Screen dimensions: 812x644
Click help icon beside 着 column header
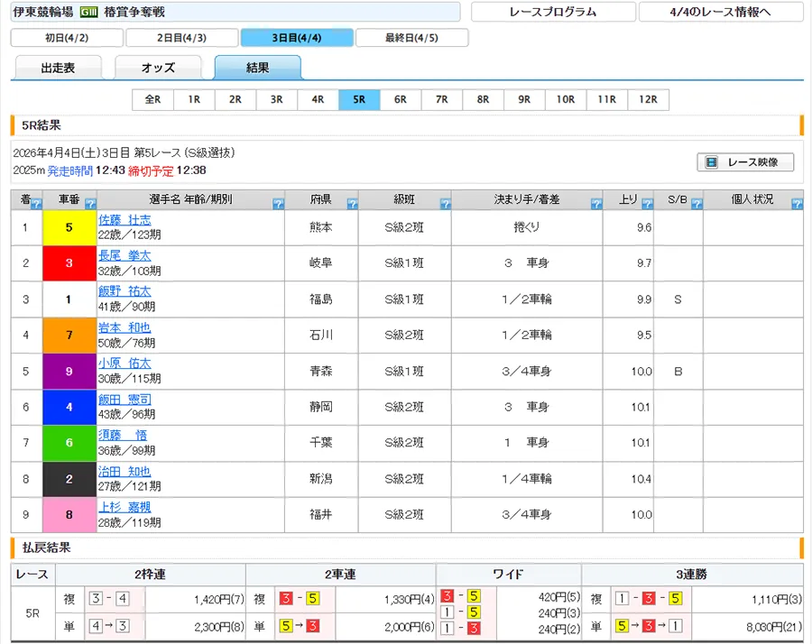(x=36, y=205)
